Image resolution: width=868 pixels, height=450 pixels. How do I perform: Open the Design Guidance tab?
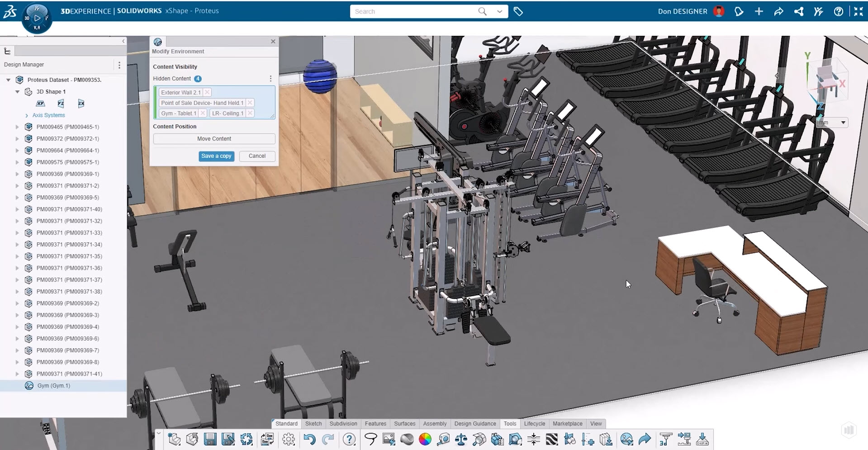click(475, 424)
